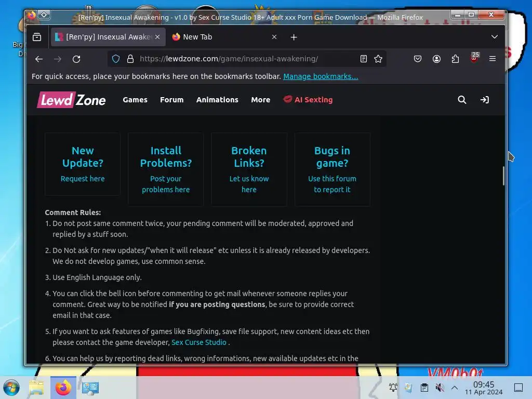
Task: Open the Animations nav menu
Action: click(x=217, y=100)
